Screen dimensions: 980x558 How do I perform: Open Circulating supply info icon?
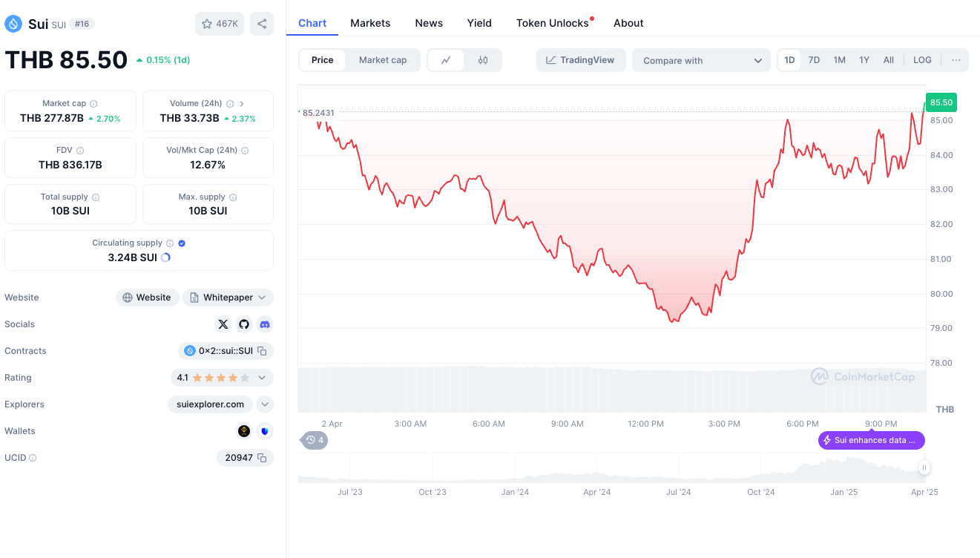pyautogui.click(x=170, y=243)
